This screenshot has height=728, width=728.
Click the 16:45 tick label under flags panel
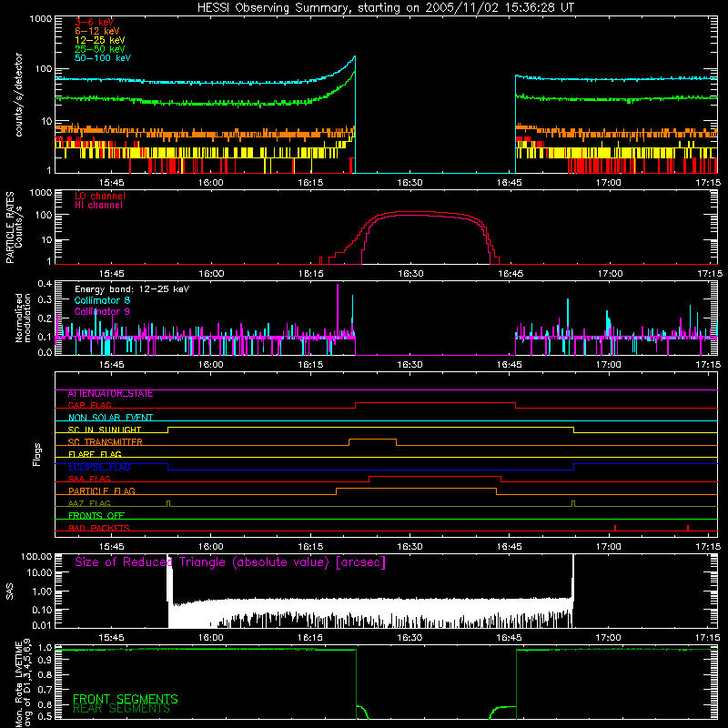(x=510, y=547)
